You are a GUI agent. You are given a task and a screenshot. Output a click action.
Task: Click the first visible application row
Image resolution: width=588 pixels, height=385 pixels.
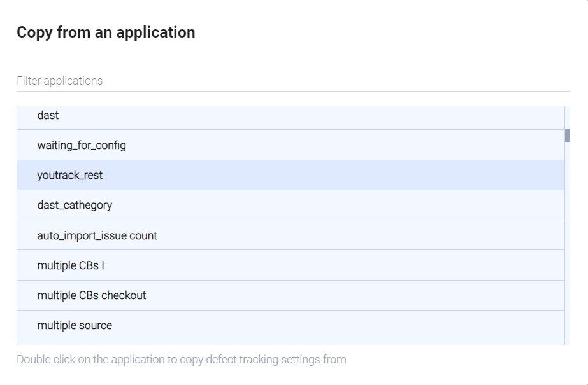(x=290, y=116)
